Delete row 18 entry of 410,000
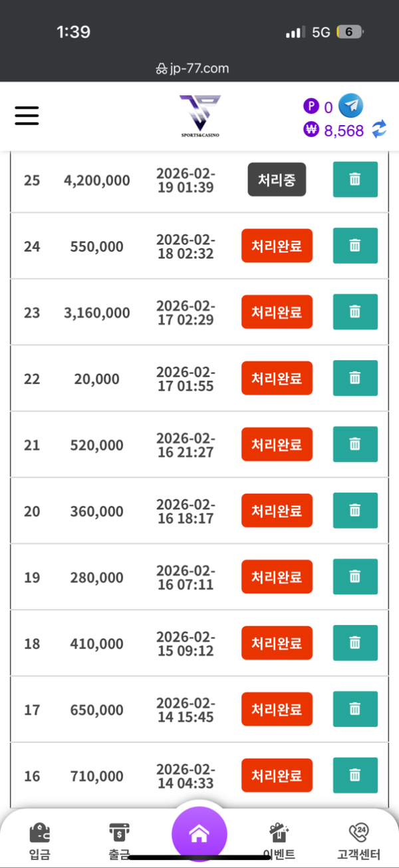This screenshot has height=868, width=399. (355, 643)
